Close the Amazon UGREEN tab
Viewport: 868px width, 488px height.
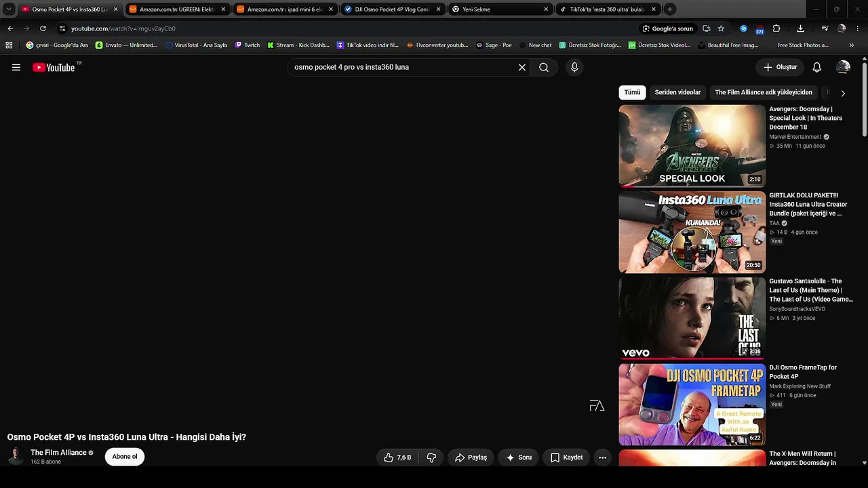pyautogui.click(x=223, y=9)
